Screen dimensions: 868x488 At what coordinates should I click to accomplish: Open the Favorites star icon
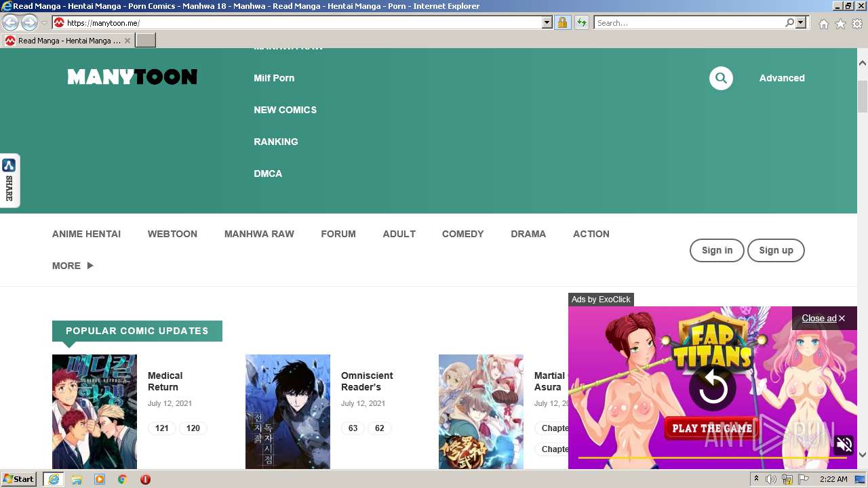(x=840, y=24)
